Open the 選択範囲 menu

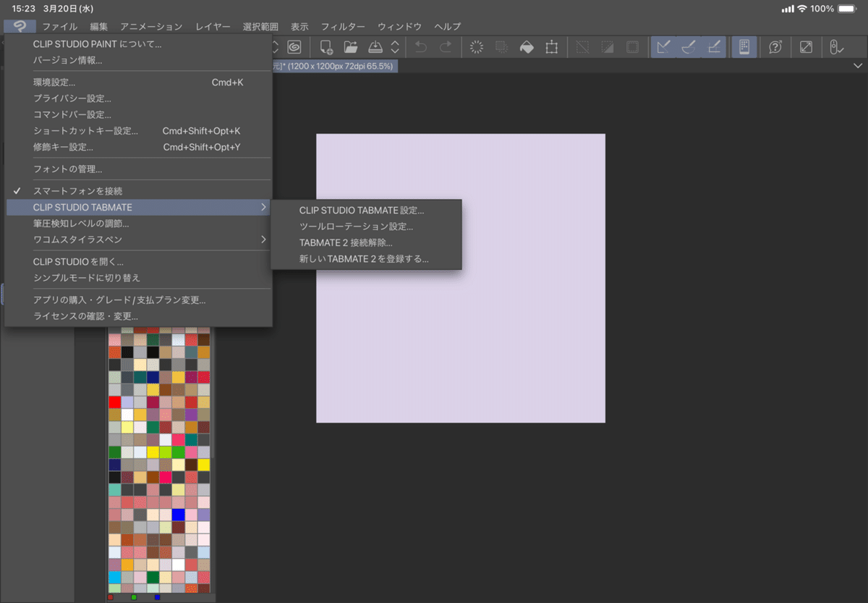pos(260,27)
